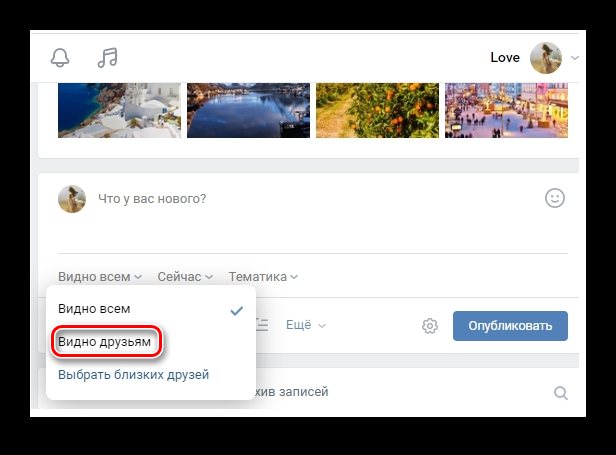Choose Выбрать близких друзей link
This screenshot has height=455, width=616.
coord(134,374)
